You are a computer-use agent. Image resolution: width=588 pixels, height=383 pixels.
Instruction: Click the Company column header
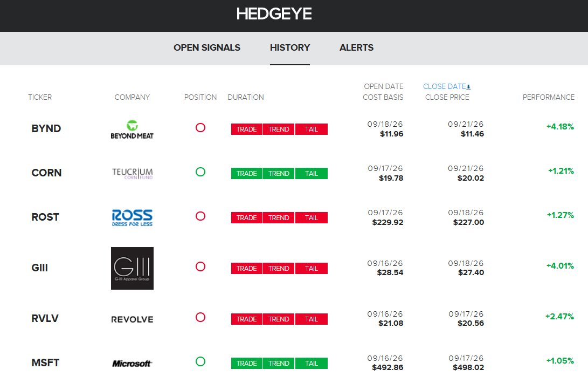coord(132,97)
